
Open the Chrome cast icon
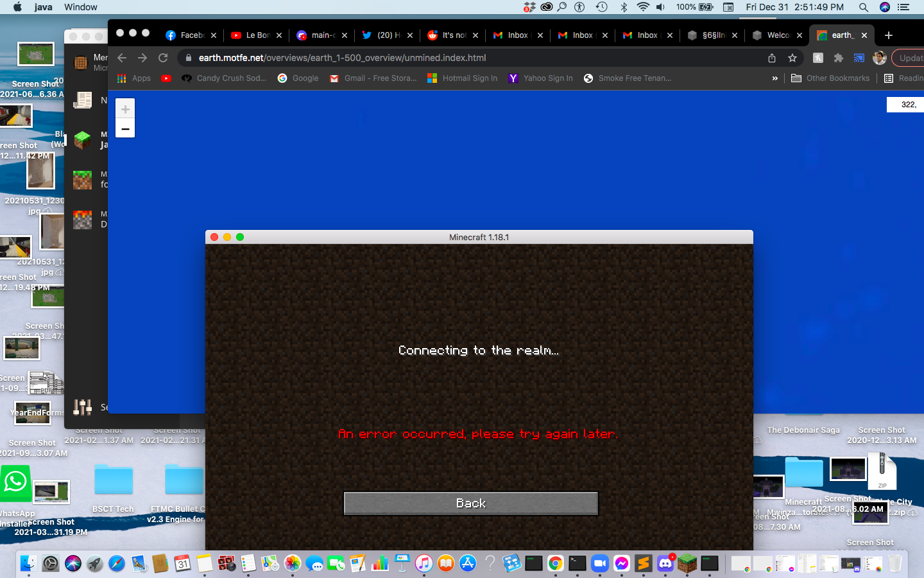pos(859,58)
